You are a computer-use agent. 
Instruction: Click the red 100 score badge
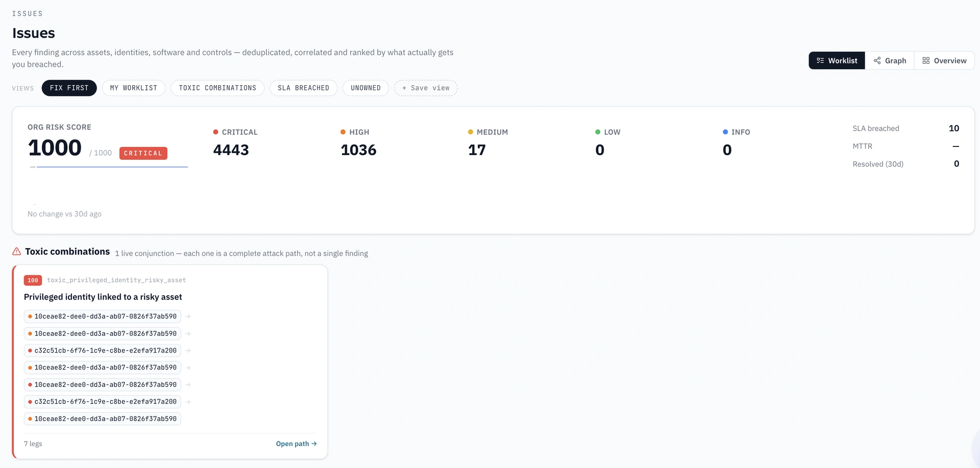(33, 280)
